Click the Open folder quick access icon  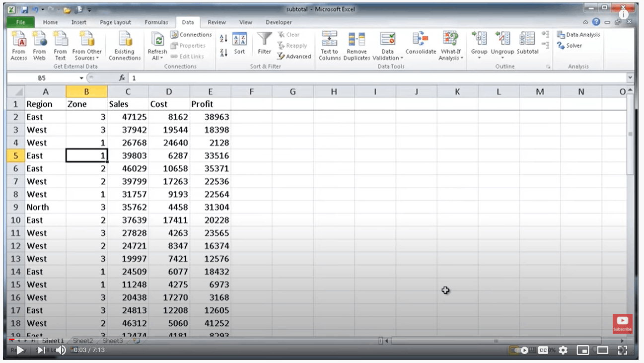[x=67, y=9]
